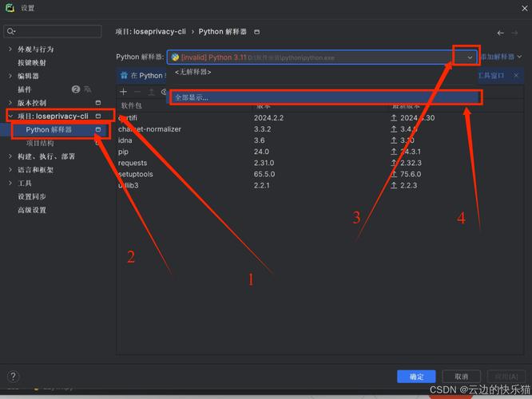Open 项目结构 settings page
Viewport: 532px width, 399px height.
pos(40,143)
